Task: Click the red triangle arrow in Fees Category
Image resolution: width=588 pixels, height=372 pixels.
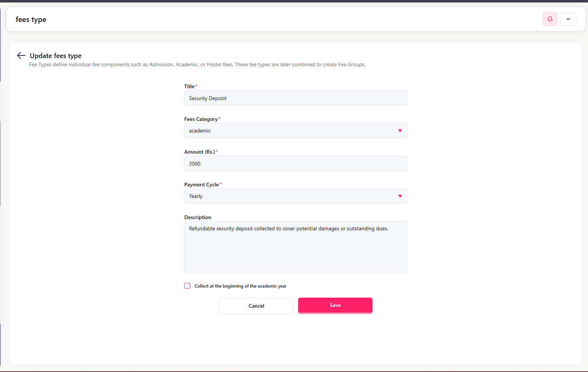Action: point(400,131)
